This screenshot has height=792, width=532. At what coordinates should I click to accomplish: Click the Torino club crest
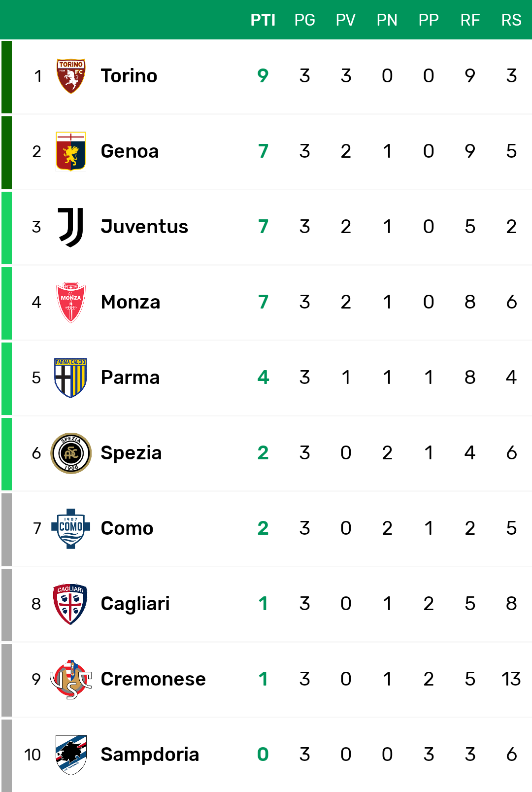tap(71, 76)
